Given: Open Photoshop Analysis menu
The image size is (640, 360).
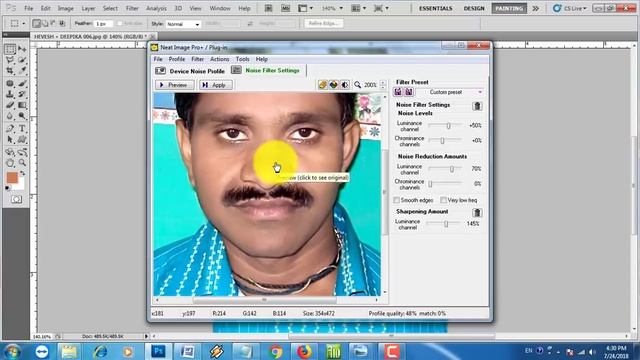Looking at the screenshot, I should coord(156,8).
